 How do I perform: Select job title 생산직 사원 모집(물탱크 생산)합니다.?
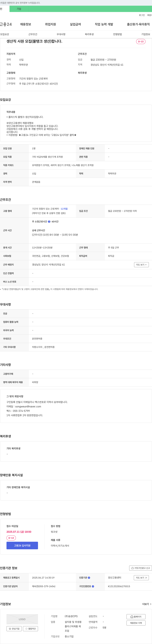(34, 41)
